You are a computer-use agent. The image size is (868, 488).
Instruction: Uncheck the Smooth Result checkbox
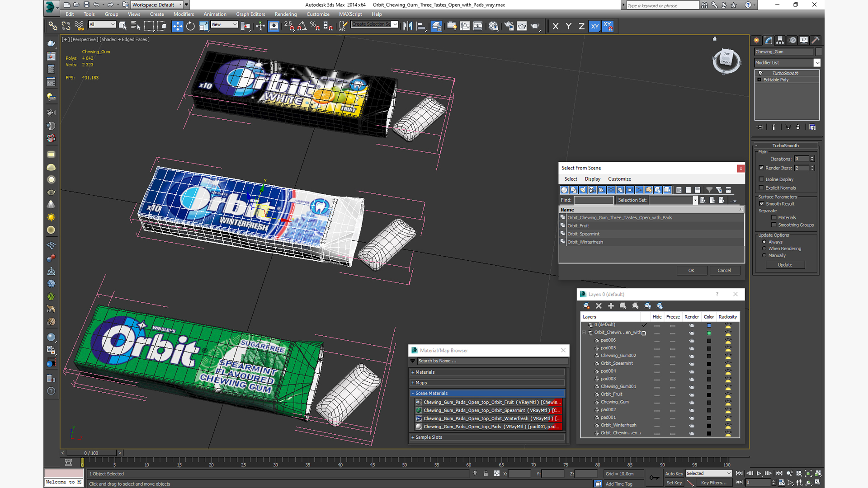pos(762,204)
